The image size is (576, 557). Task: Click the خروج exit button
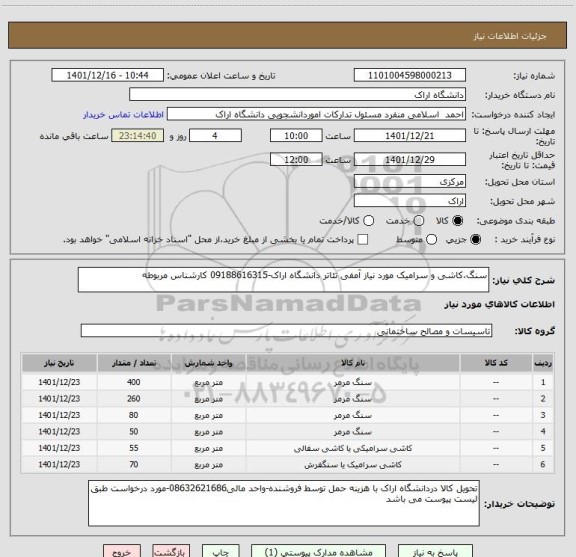click(x=122, y=551)
